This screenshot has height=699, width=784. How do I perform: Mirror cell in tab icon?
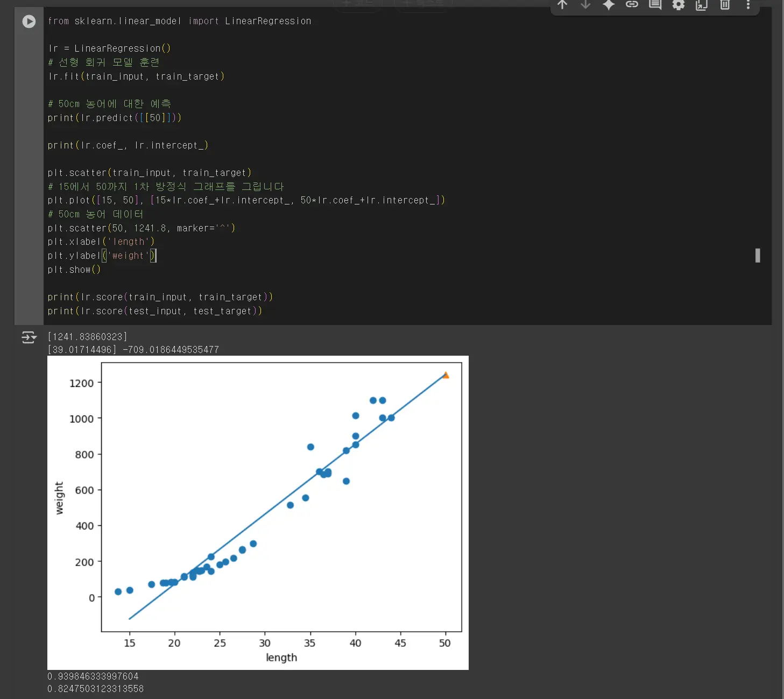click(702, 5)
